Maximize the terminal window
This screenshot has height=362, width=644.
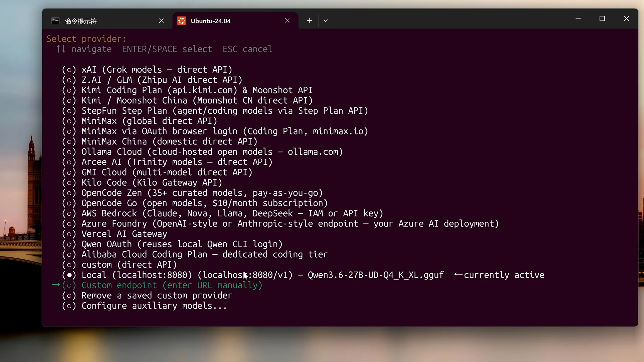tap(602, 19)
